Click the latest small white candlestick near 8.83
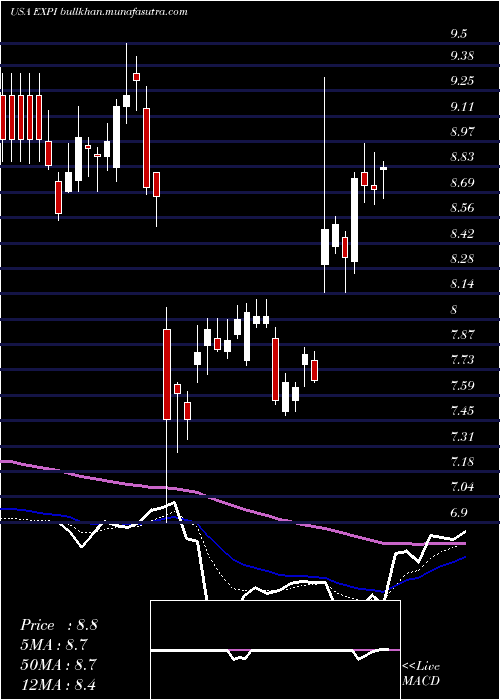 pos(383,168)
